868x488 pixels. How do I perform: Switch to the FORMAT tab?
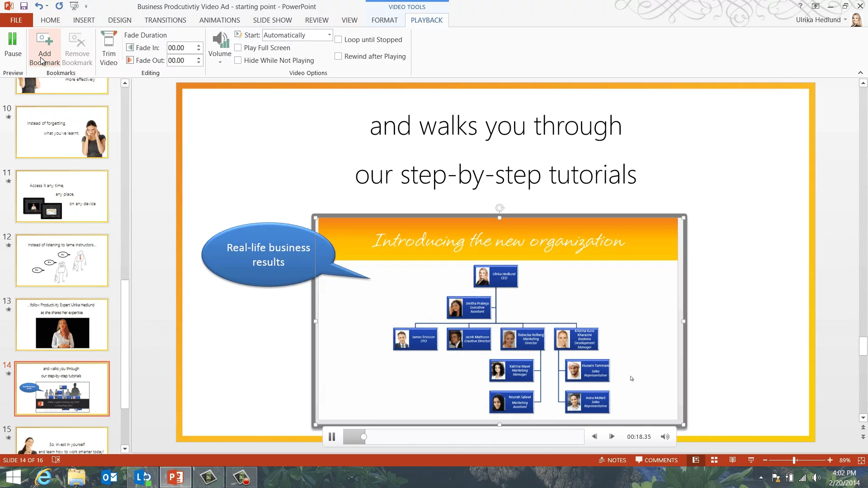384,20
